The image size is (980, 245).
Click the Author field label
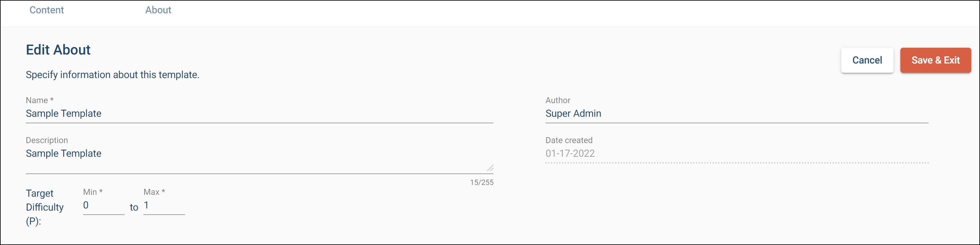click(x=557, y=100)
